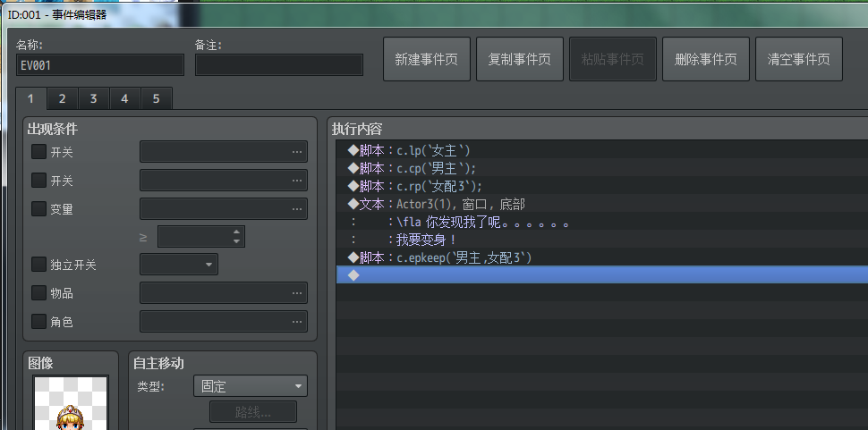
Task: Select command line c.rp(`女配3`);
Action: 601,186
